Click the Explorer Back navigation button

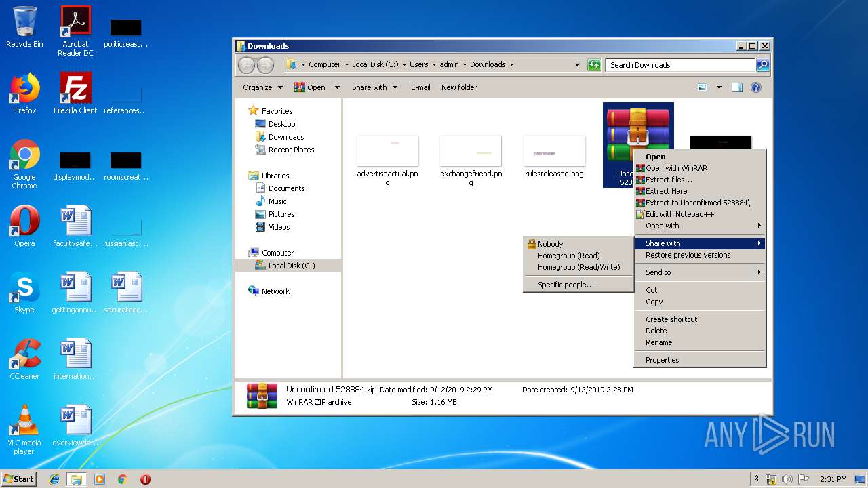click(246, 65)
